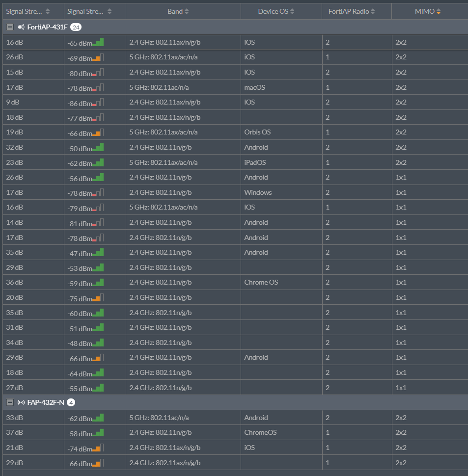The image size is (468, 476).
Task: Click the -60 dBm value
Action: pos(80,314)
